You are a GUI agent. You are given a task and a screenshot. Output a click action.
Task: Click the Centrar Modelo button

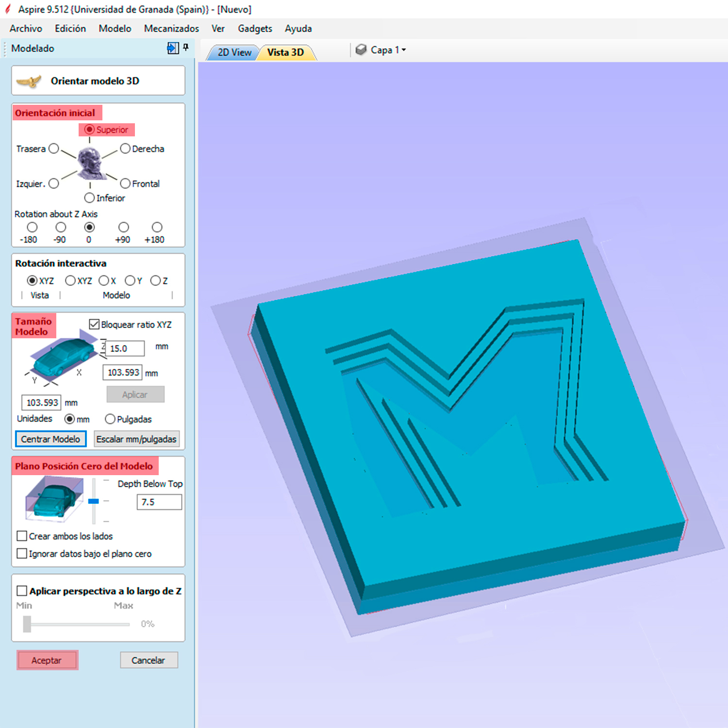(51, 439)
